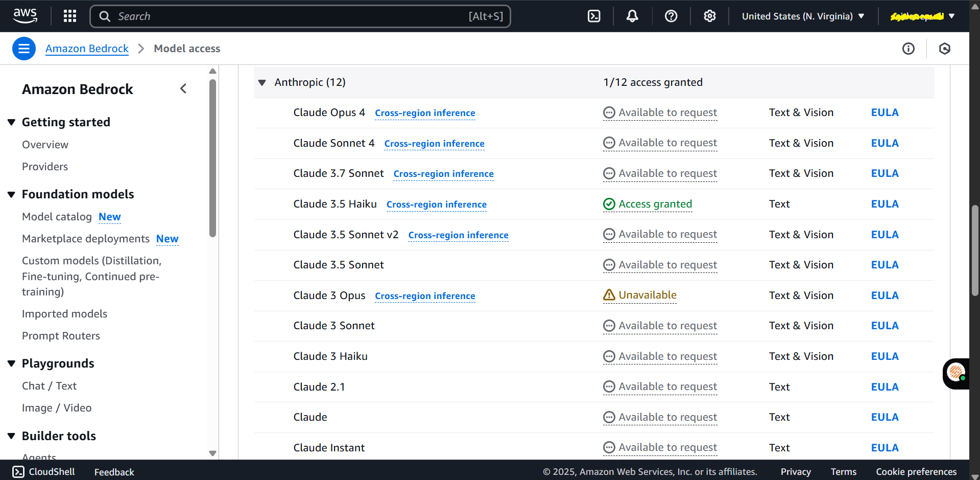The width and height of the screenshot is (980, 480).
Task: Open Custom models (Distillation, Fine-tuning) page
Action: (91, 276)
